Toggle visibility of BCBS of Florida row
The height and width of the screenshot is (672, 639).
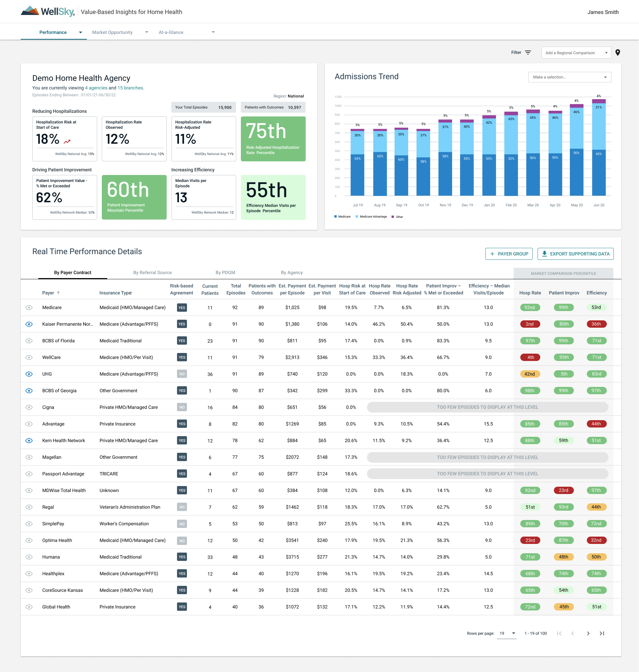point(29,341)
